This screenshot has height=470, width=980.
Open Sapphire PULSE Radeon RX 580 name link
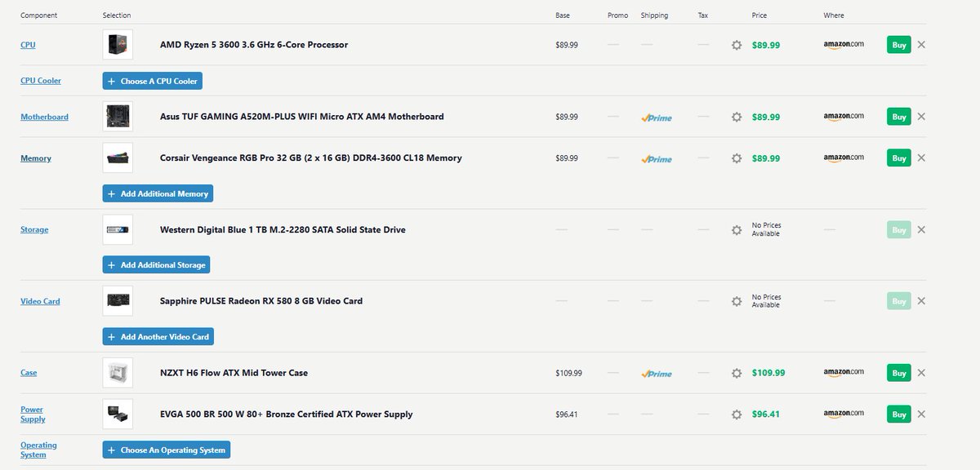click(261, 301)
